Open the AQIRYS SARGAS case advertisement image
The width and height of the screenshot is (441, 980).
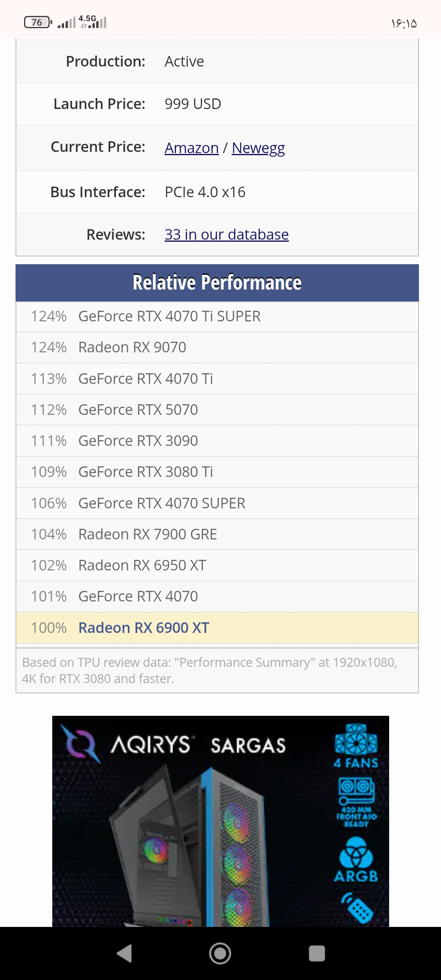tap(220, 821)
